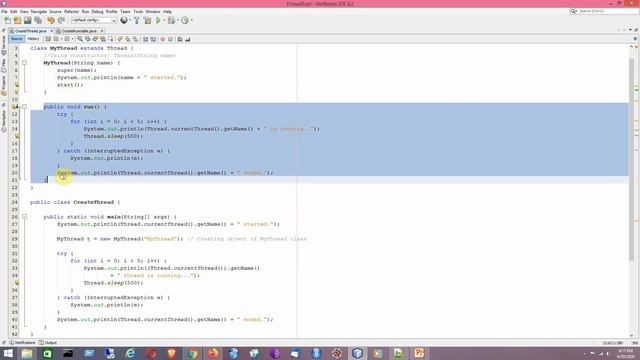Click the Uncomment icon in editor toolbar
The width and height of the screenshot is (640, 360).
click(188, 39)
